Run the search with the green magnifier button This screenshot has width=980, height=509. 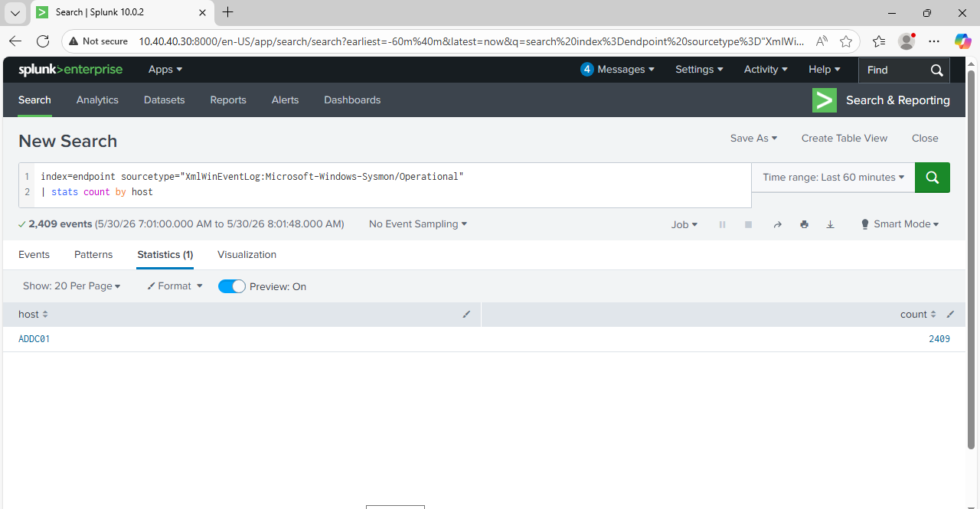(933, 178)
